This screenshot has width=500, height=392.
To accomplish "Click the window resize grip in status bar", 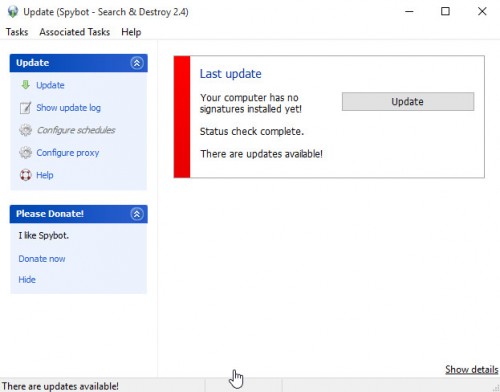I will tap(496, 388).
